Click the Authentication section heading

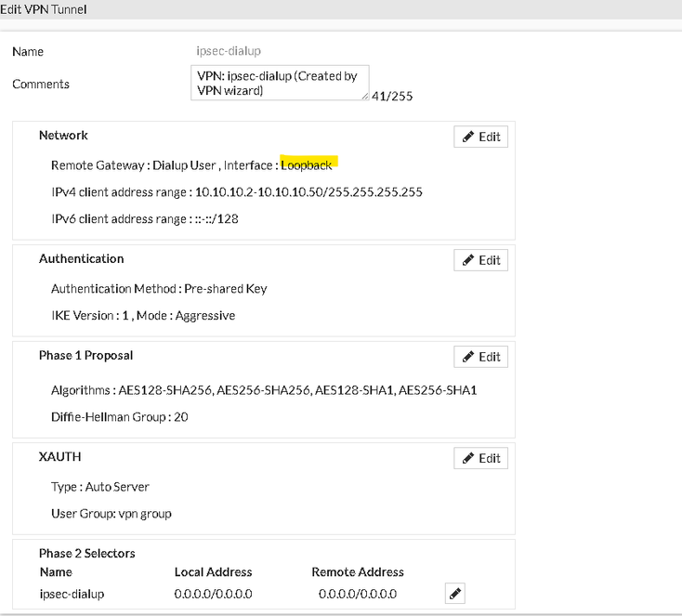pyautogui.click(x=81, y=258)
